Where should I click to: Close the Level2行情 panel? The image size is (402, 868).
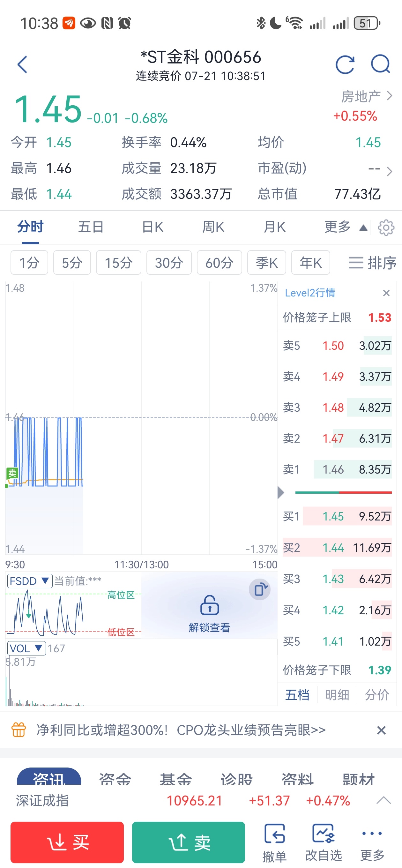[x=386, y=293]
